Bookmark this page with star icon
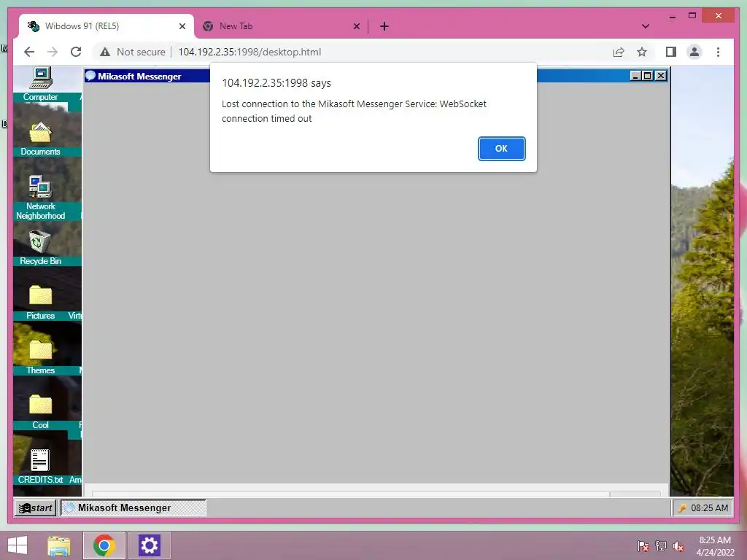 coord(642,52)
